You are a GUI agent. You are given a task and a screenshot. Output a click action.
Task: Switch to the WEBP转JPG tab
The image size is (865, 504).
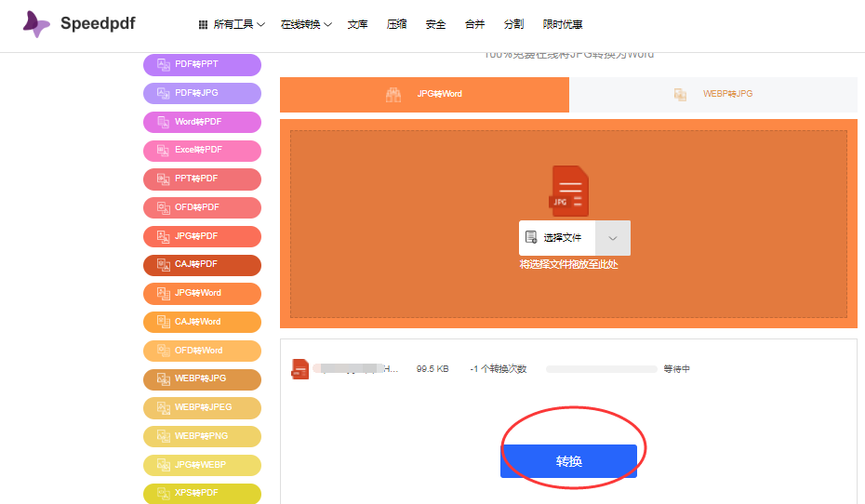[712, 95]
